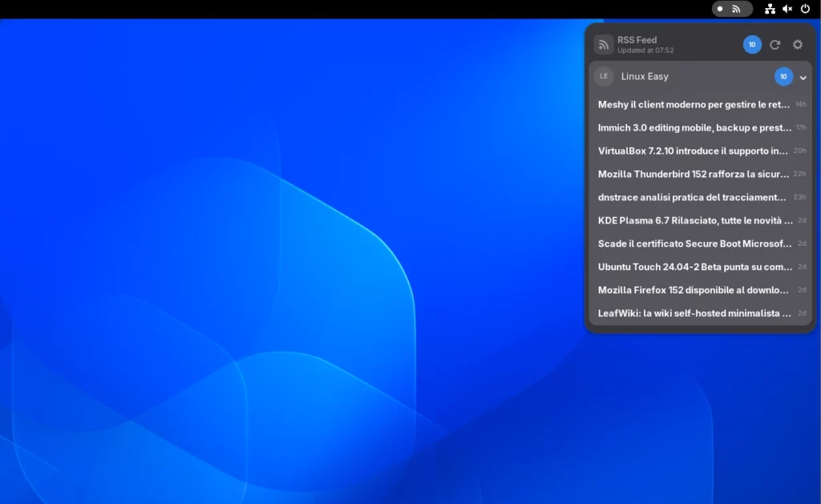The image size is (821, 504).
Task: Click the header unread count badge 10
Action: pos(752,45)
